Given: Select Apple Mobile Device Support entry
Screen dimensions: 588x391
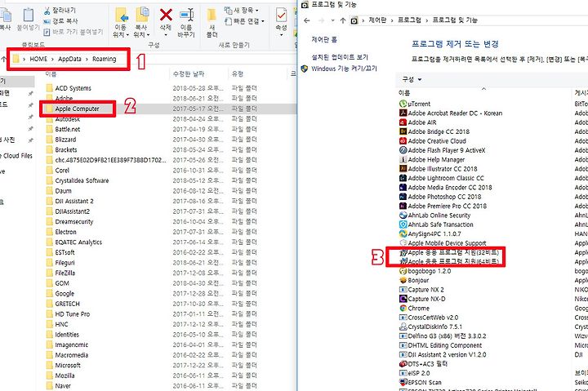Looking at the screenshot, I should point(443,243).
